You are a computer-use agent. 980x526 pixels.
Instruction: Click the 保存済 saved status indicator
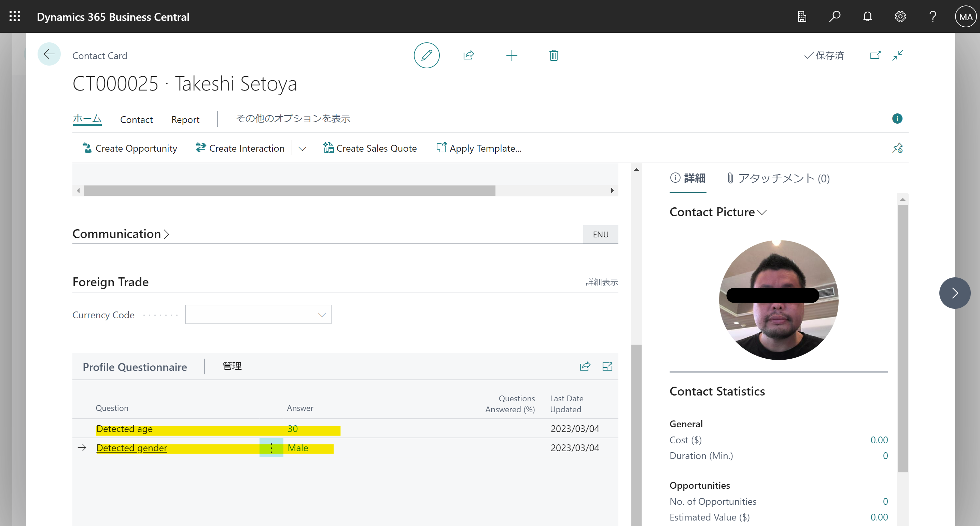[x=824, y=56]
